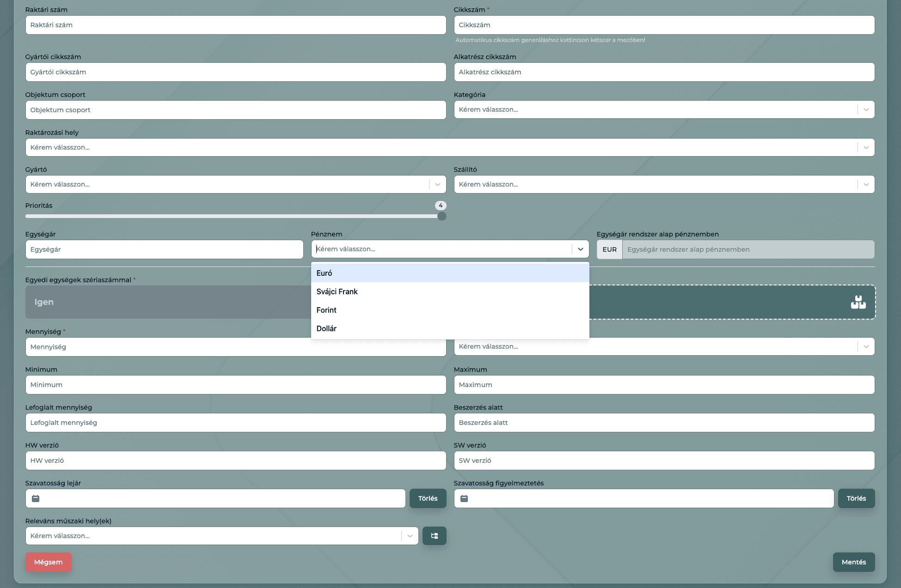Click the tree icon button beside Releváns műszaki hely(ek)
Viewport: 901px width, 588px height.
coord(434,536)
